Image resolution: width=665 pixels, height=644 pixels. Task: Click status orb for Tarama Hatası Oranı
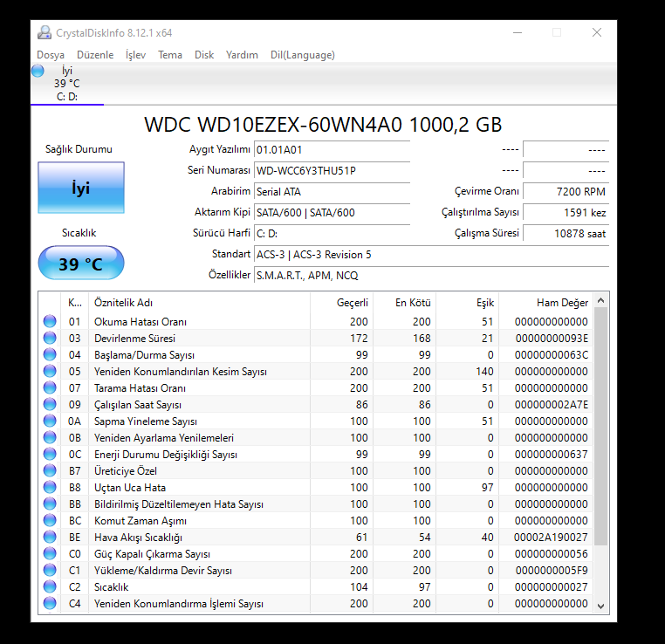coord(50,387)
